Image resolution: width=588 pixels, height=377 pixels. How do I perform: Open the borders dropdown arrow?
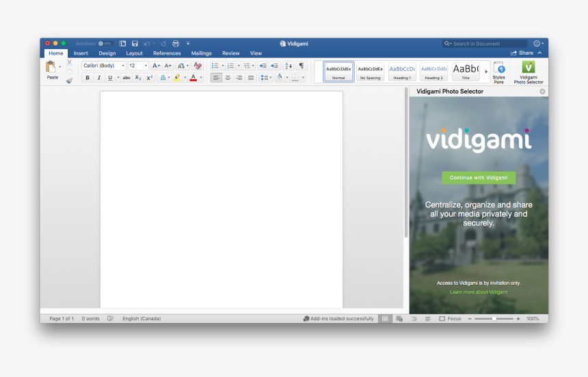tap(303, 78)
